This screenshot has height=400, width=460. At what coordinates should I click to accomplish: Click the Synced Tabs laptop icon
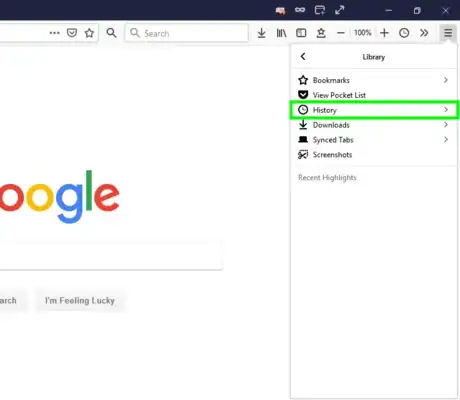tap(303, 139)
